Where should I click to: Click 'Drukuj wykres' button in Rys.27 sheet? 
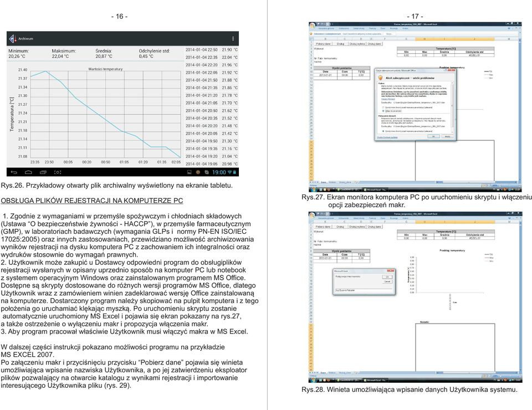coord(357,44)
